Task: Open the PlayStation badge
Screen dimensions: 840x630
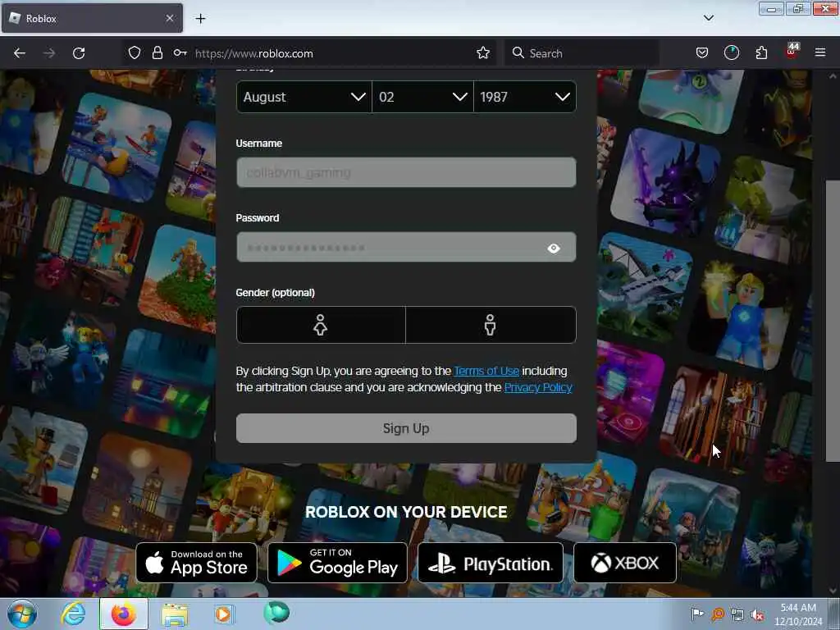Action: pyautogui.click(x=491, y=563)
